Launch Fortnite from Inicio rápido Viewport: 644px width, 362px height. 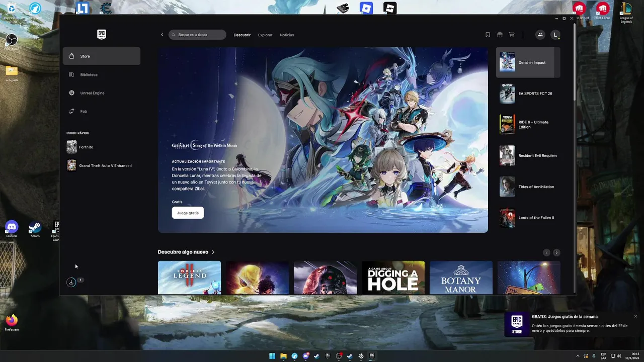102,147
